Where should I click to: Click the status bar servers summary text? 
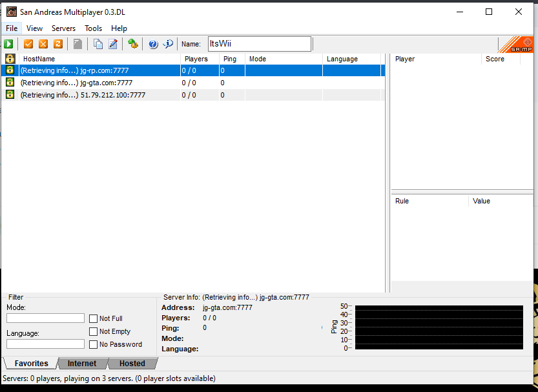[109, 378]
